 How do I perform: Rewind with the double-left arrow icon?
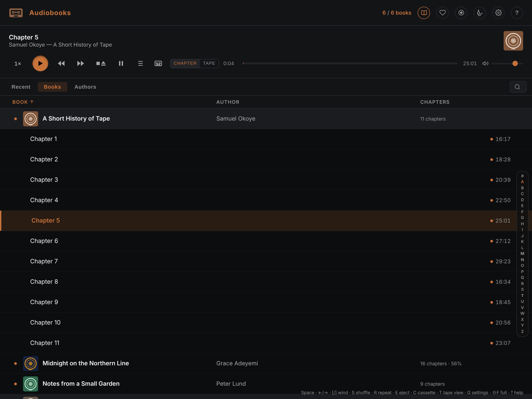click(61, 63)
